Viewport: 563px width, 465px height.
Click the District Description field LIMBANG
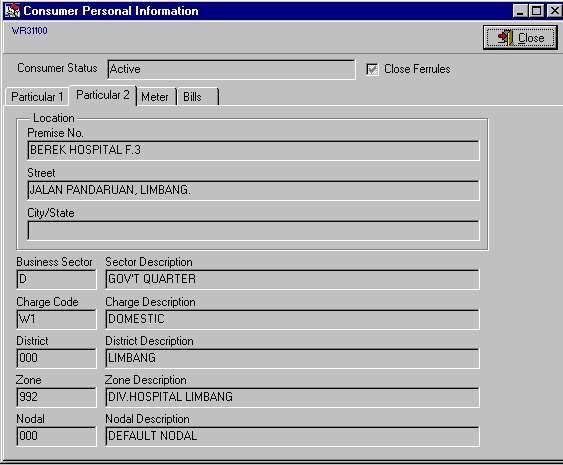pos(292,358)
